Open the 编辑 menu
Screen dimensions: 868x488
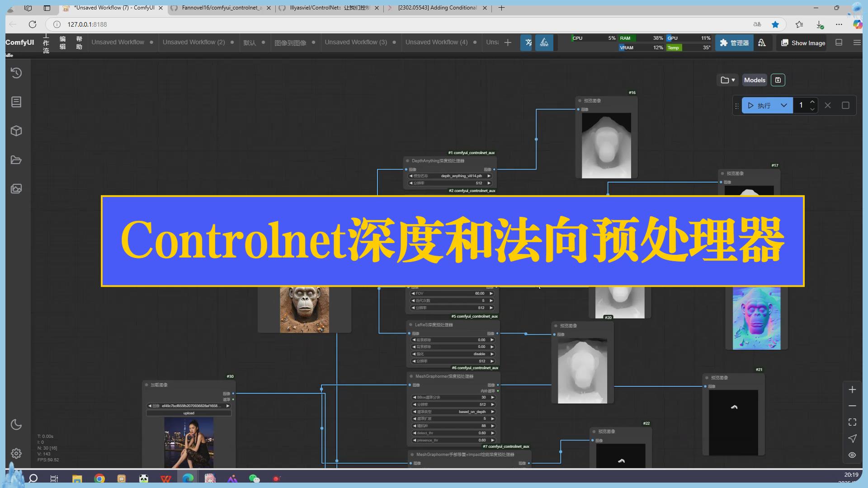pos(62,42)
